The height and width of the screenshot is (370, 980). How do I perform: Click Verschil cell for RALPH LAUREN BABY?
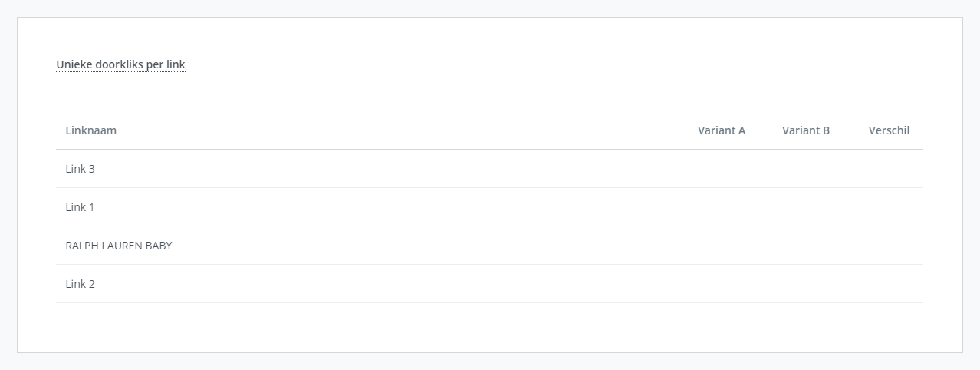[889, 246]
